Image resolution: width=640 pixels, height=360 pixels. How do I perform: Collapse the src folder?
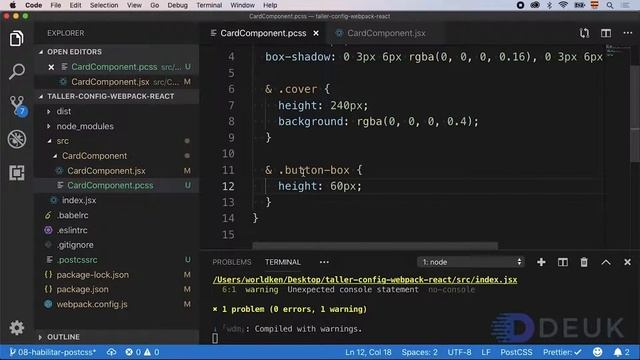[x=62, y=141]
